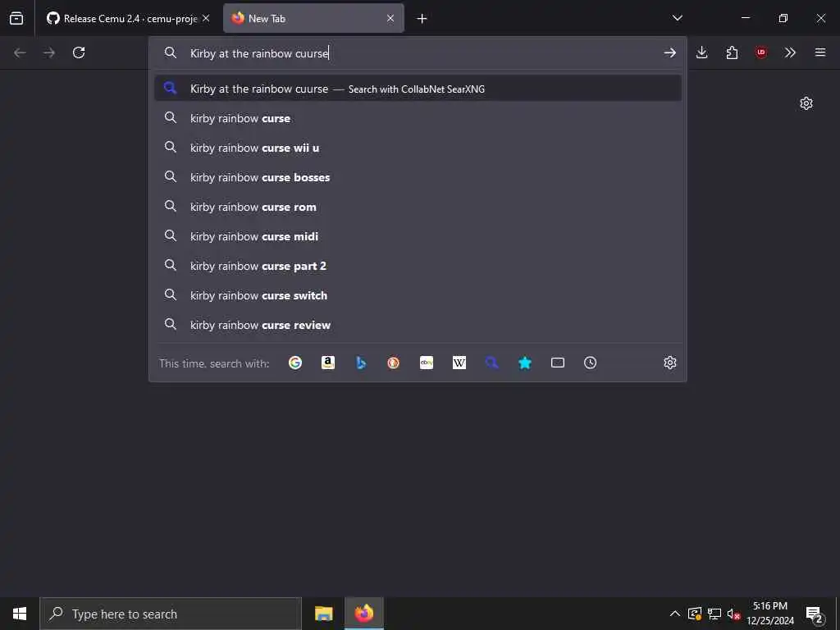
Task: Search this time with SearXNG magnifier
Action: (x=492, y=363)
